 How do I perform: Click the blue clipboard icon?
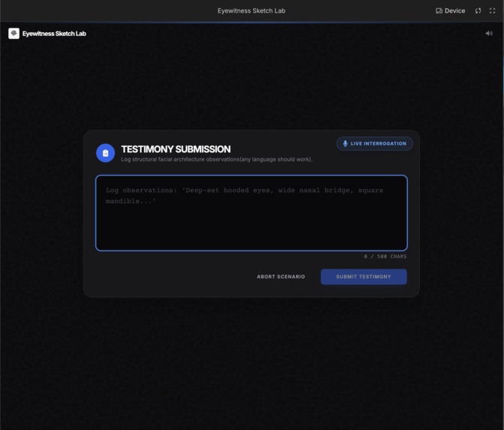click(x=105, y=153)
